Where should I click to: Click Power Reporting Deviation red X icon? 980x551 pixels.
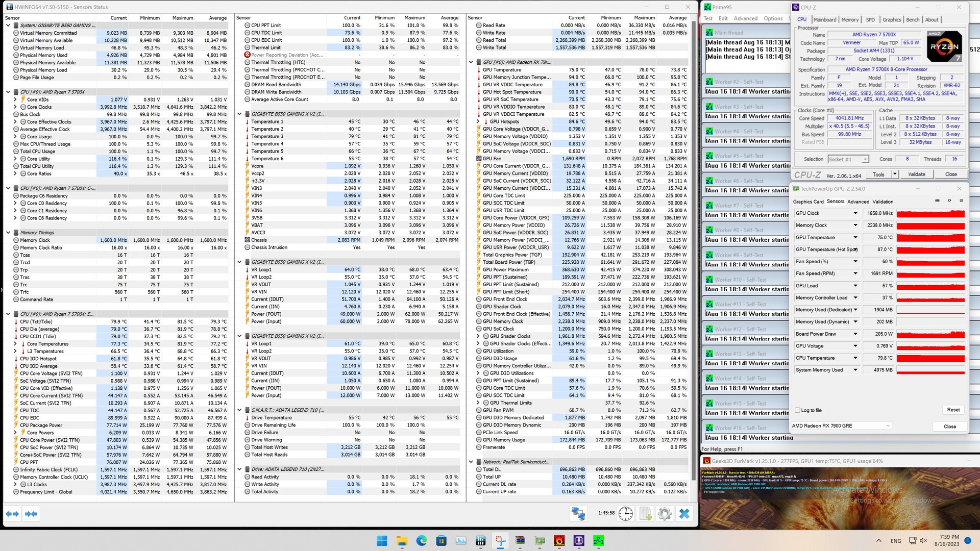247,55
